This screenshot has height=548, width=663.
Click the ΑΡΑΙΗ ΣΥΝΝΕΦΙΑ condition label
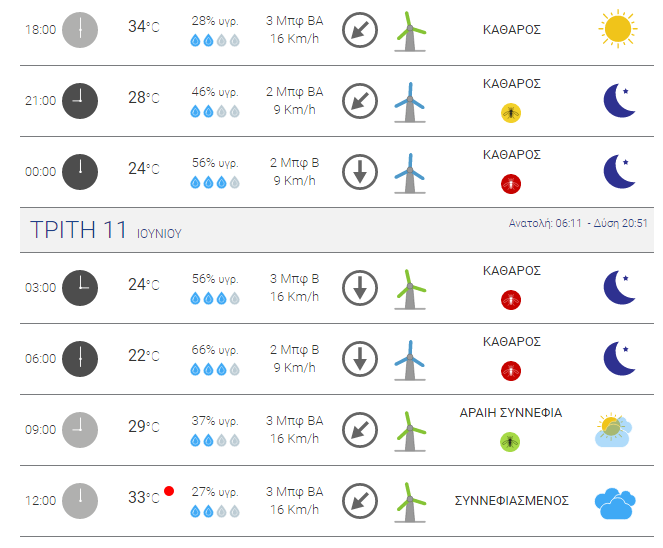(x=510, y=412)
